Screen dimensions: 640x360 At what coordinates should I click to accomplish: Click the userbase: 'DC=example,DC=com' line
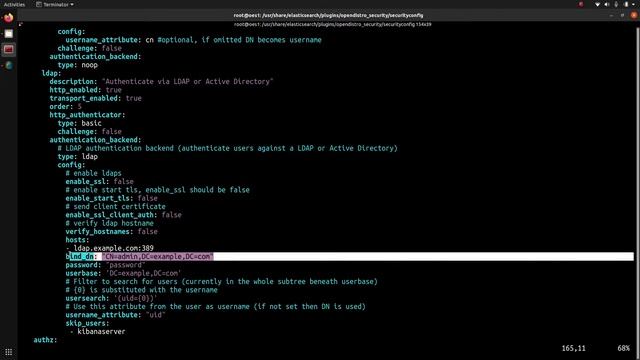click(123, 273)
